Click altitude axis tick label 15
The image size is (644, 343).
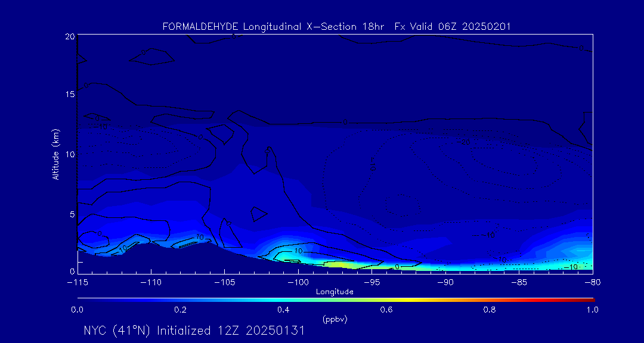(69, 94)
